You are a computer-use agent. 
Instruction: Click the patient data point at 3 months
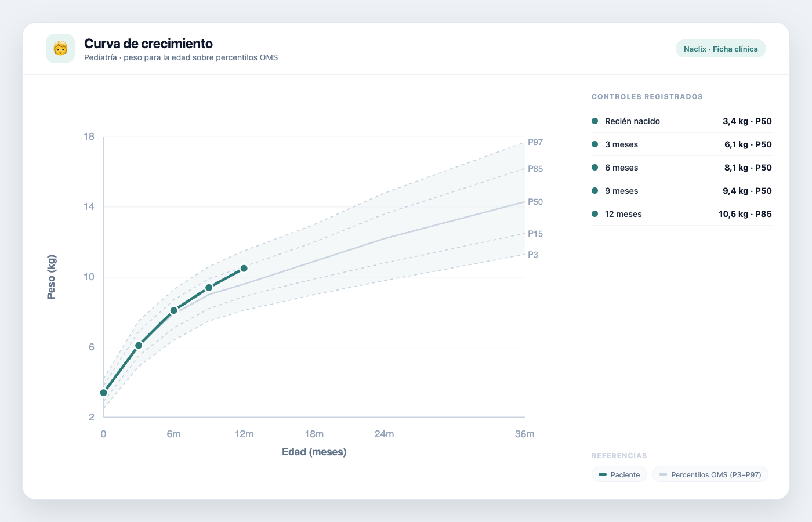139,346
